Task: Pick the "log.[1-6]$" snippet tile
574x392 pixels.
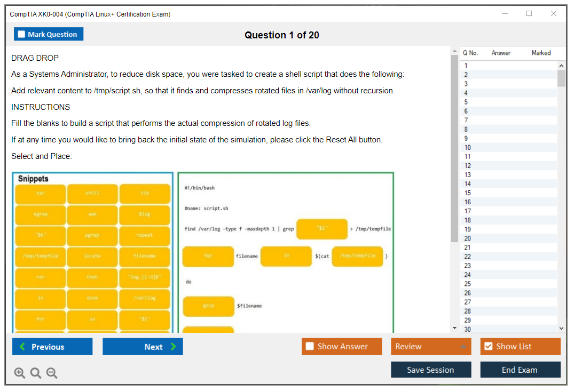Action: coord(145,277)
